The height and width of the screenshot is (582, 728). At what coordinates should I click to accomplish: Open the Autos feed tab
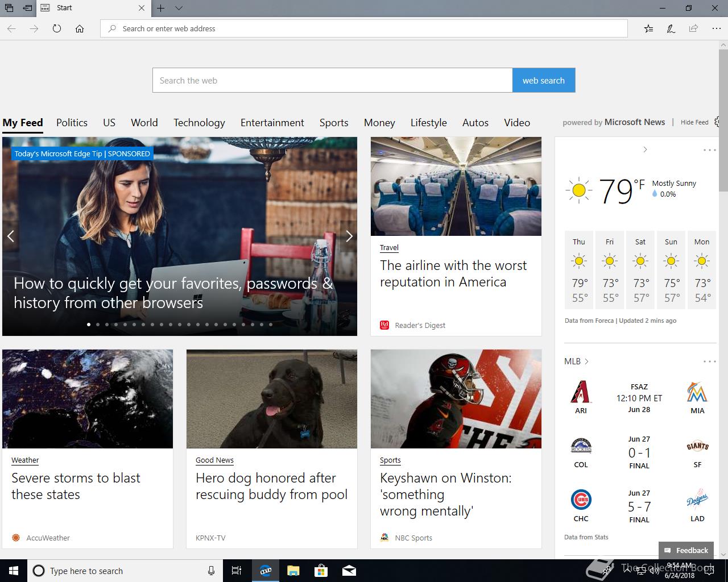tap(475, 123)
